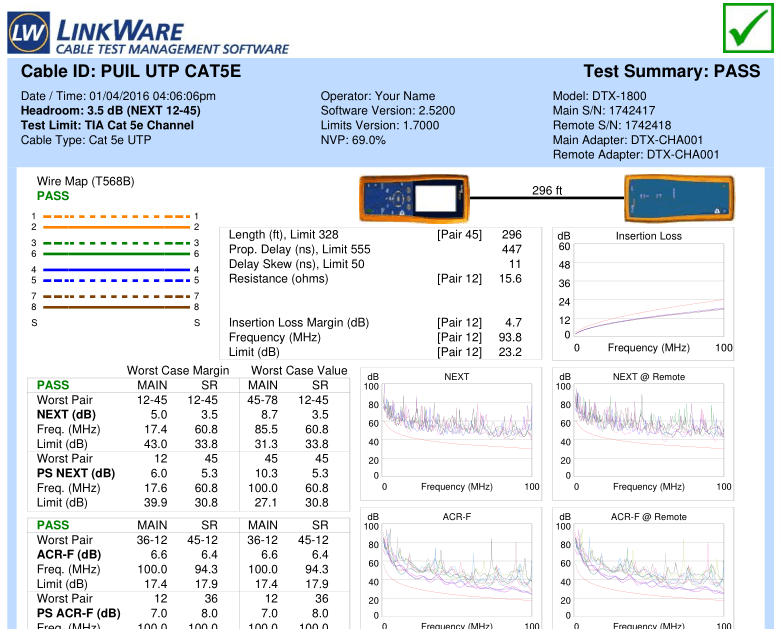Click the 23.2 limit value
Image resolution: width=781 pixels, height=629 pixels.
(510, 352)
